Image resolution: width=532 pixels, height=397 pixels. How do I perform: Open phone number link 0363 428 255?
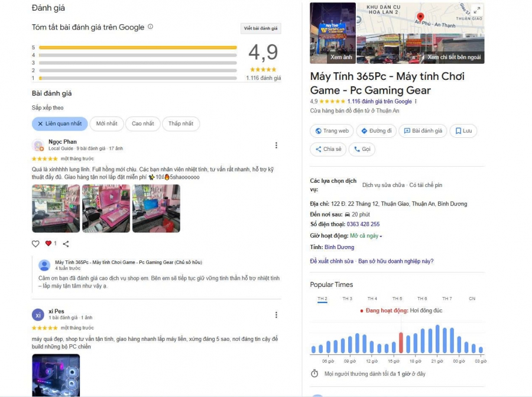[363, 224]
